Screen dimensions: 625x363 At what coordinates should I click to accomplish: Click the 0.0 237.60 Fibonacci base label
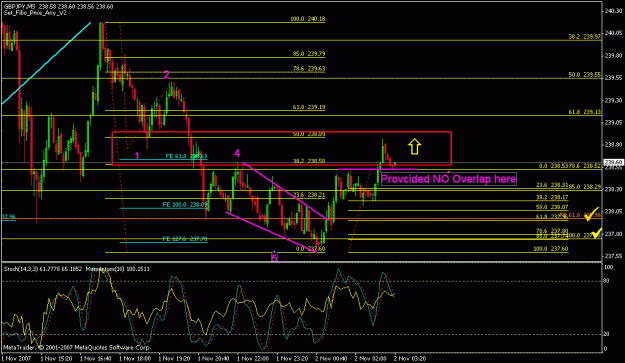pos(311,249)
